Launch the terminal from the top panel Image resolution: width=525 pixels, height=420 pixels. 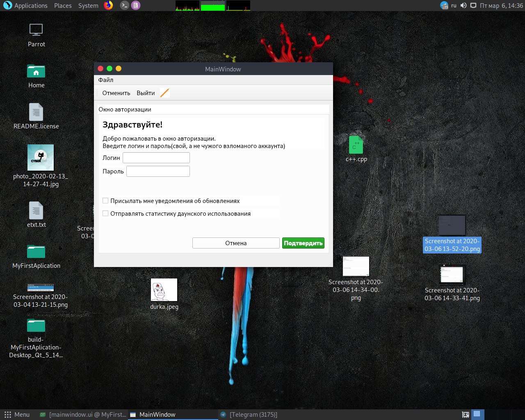pyautogui.click(x=124, y=5)
